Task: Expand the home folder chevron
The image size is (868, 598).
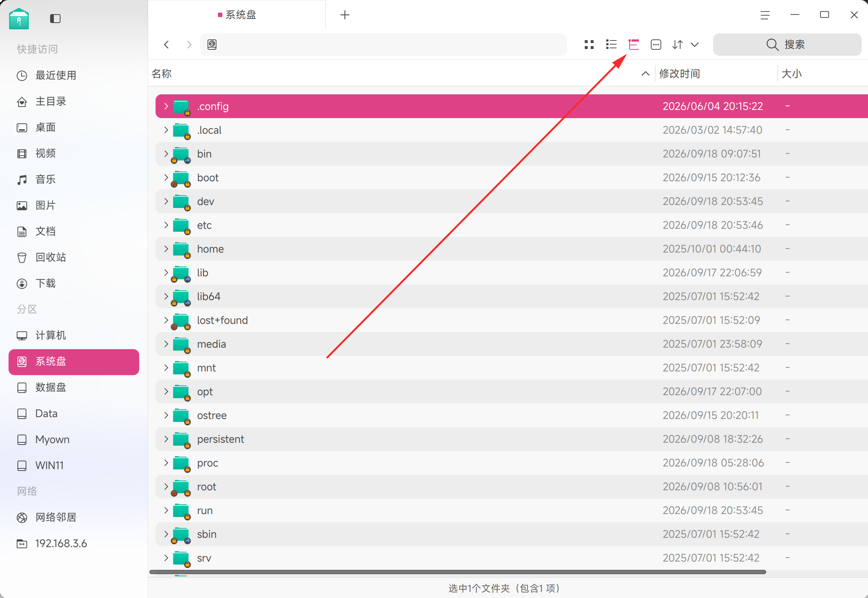Action: click(x=166, y=249)
